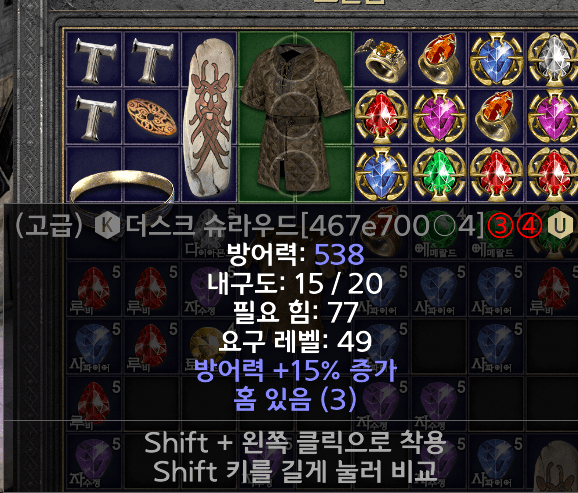
Task: Pick up the winged ring with amber stone
Action: point(381,59)
